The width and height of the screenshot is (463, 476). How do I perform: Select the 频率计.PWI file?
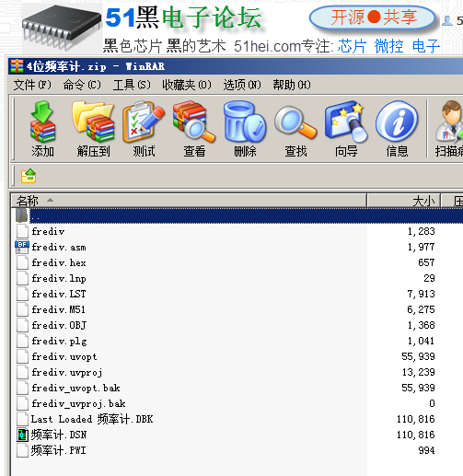pyautogui.click(x=58, y=450)
